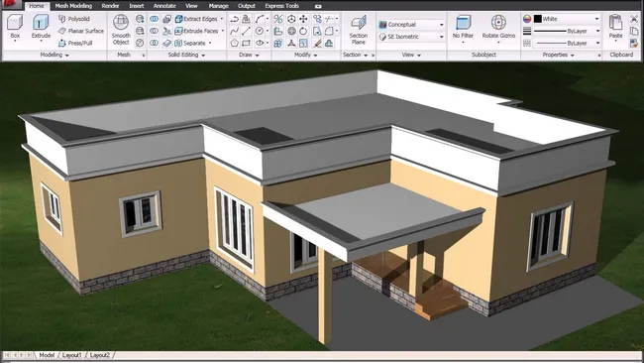
Task: Open the White object color dropdown
Action: [x=567, y=19]
